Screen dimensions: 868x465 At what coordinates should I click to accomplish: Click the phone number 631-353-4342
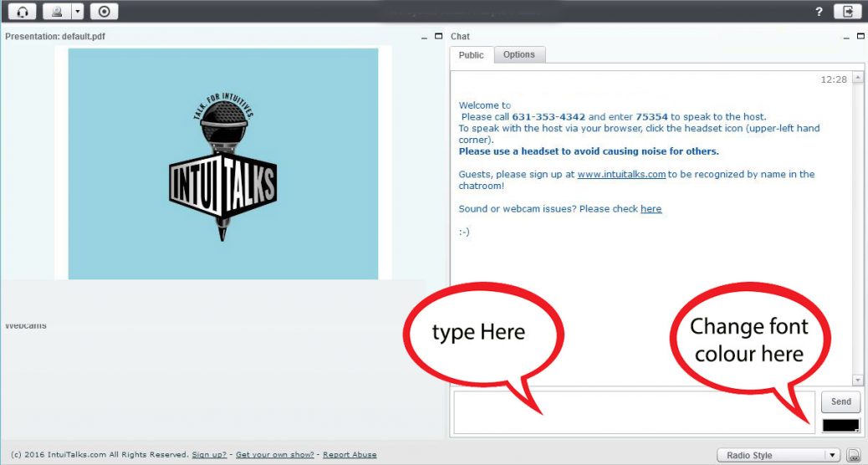(549, 117)
